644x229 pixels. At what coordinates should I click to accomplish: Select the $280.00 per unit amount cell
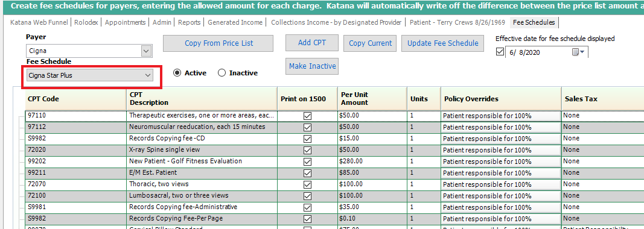click(372, 162)
